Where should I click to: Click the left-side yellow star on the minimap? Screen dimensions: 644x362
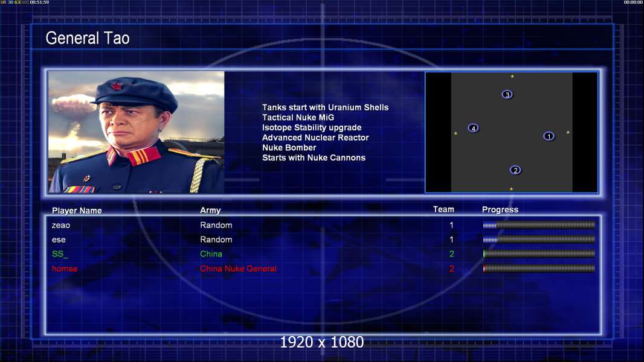(456, 133)
